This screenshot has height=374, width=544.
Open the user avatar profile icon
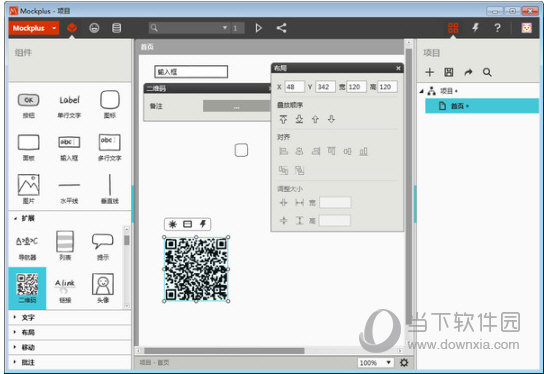click(526, 28)
